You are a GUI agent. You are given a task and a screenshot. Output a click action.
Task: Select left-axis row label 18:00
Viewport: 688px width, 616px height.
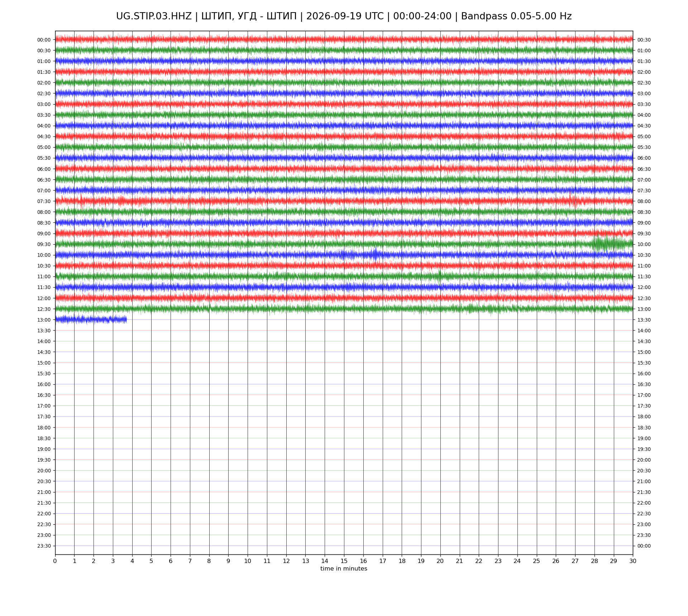[44, 427]
